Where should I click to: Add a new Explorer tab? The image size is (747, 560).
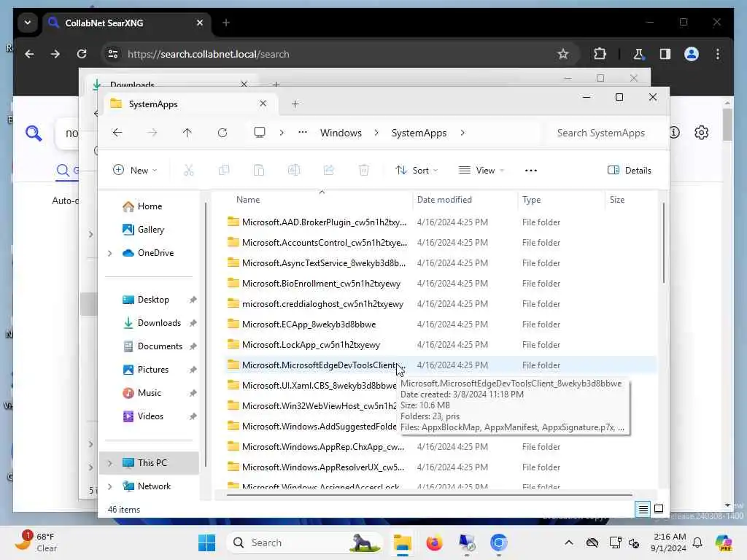[295, 104]
